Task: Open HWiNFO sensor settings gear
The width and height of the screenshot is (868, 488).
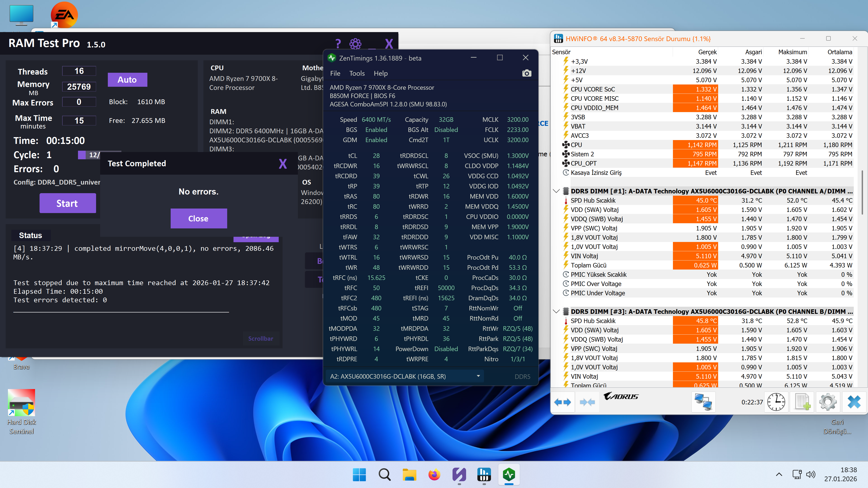Action: (x=828, y=402)
